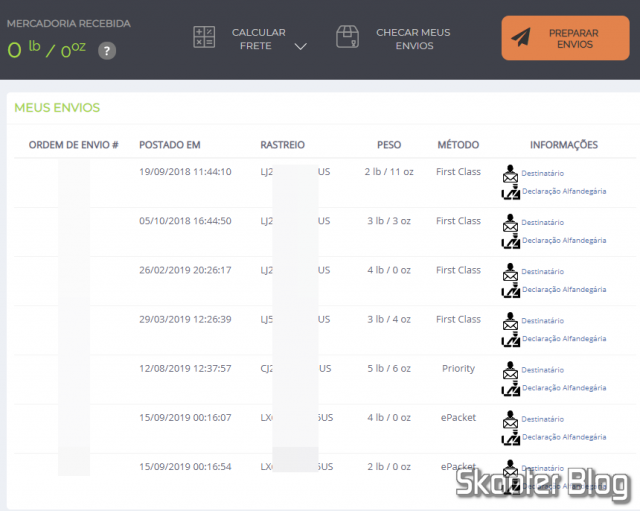
Task: Open Calcular Frete menu
Action: tap(258, 39)
